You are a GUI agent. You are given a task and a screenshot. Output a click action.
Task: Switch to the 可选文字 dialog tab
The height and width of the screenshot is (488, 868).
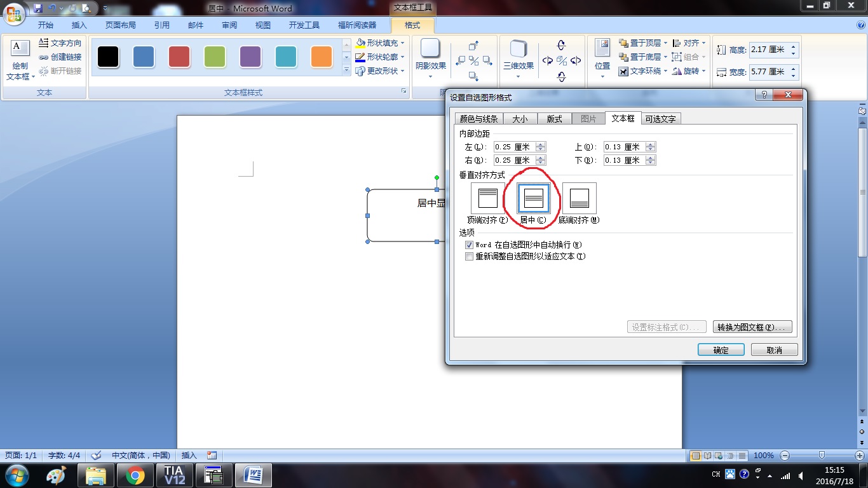point(660,119)
